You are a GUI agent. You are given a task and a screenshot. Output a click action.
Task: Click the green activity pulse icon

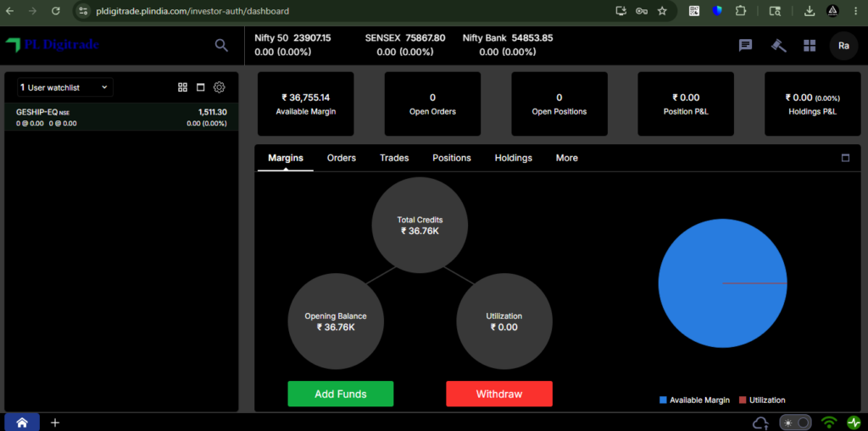tap(854, 423)
